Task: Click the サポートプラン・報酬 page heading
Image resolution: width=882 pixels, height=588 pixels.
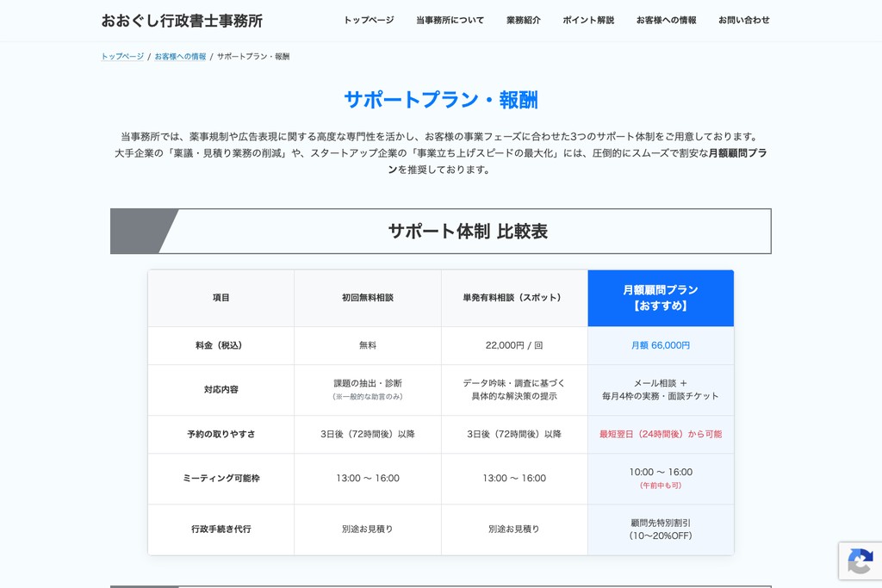Action: click(x=441, y=100)
